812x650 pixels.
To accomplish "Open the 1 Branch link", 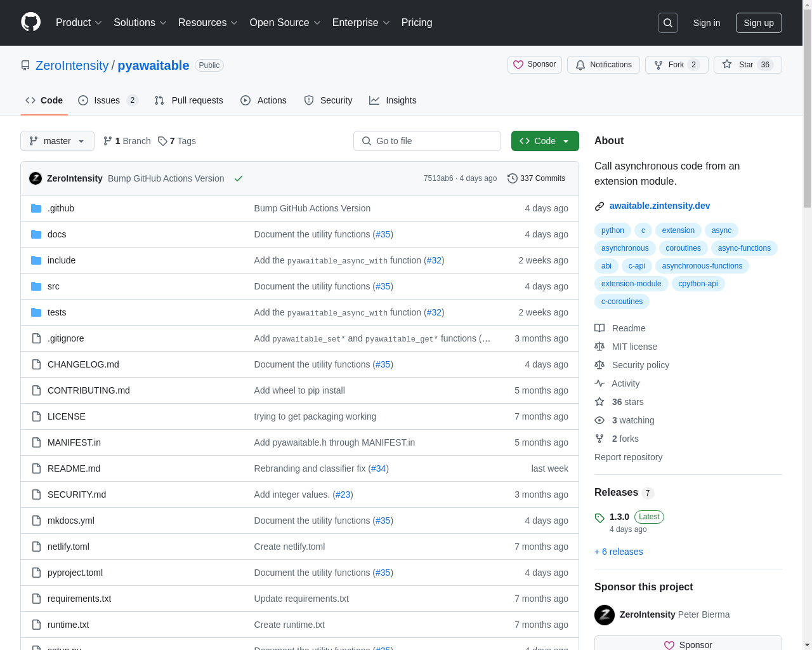I will point(127,141).
